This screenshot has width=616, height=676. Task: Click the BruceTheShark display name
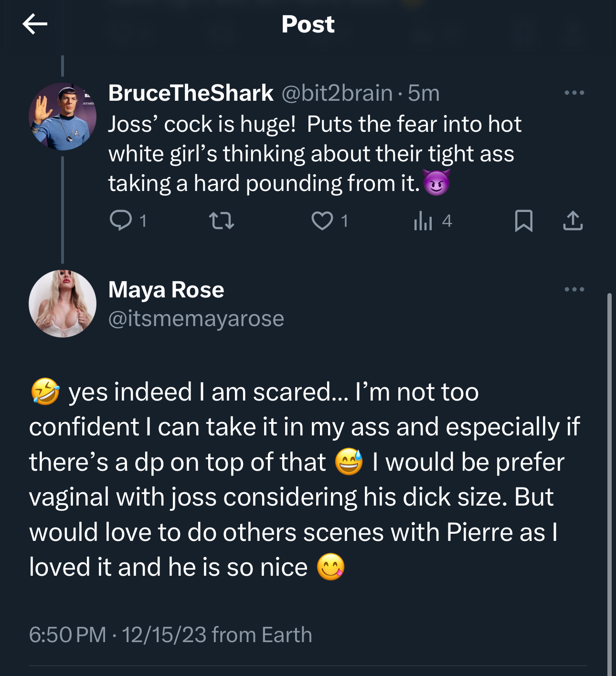coord(191,93)
